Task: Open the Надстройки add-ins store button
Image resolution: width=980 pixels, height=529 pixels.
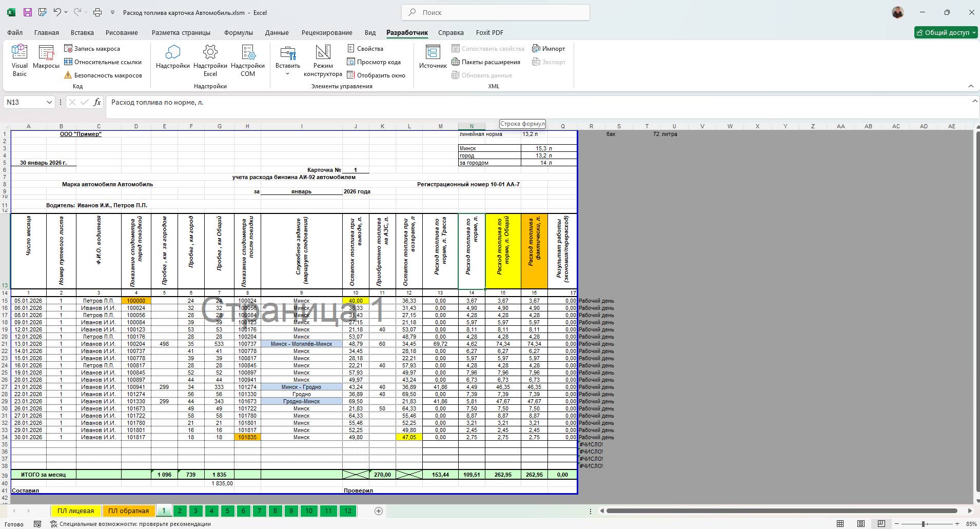Action: (173, 56)
